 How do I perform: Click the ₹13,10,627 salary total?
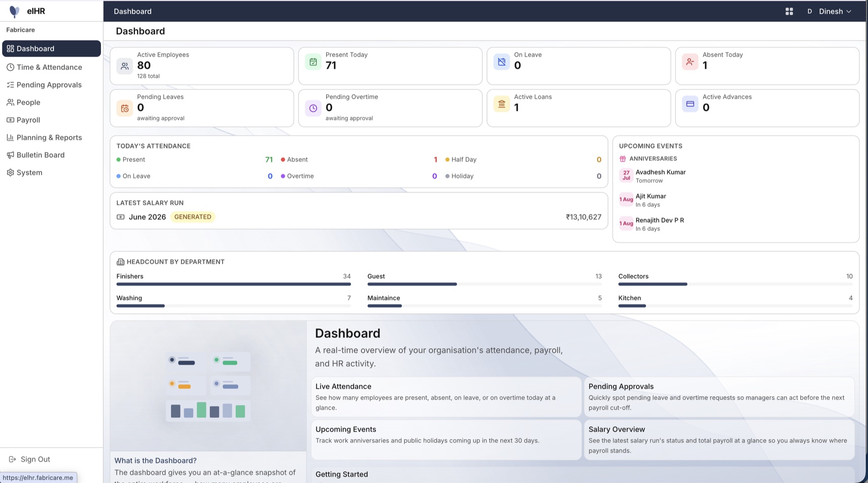coord(583,217)
